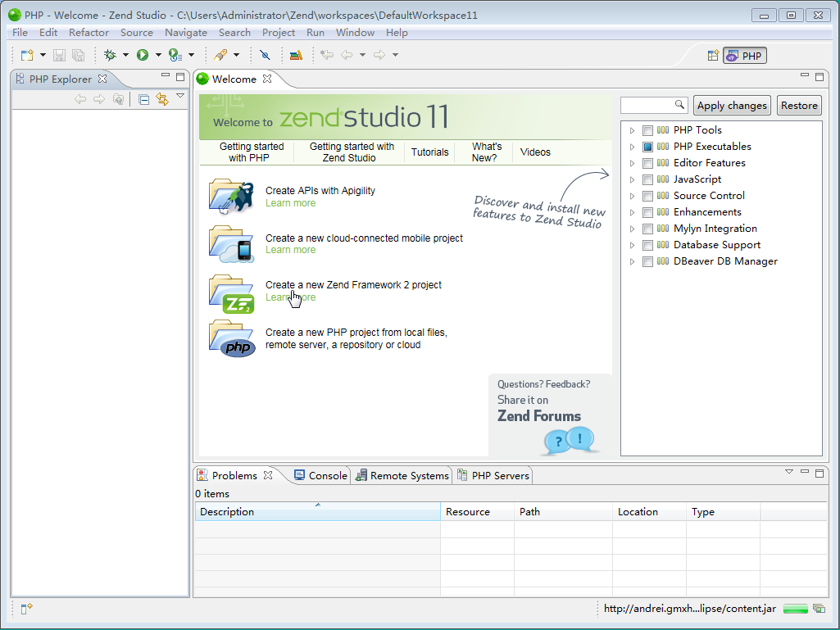Image resolution: width=840 pixels, height=630 pixels.
Task: Click Learn more under cloud-connected mobile project
Action: tap(290, 250)
